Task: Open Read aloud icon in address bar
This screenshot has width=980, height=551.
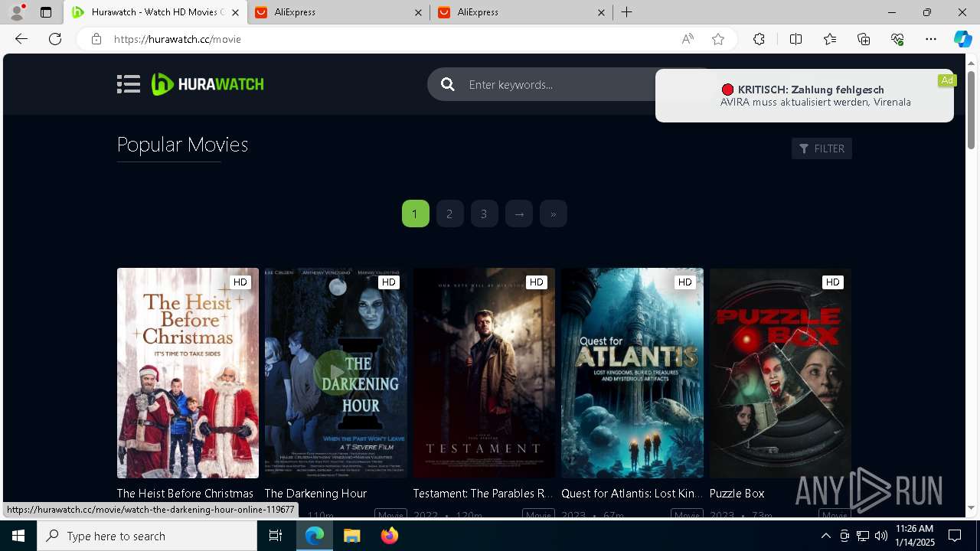Action: [688, 39]
